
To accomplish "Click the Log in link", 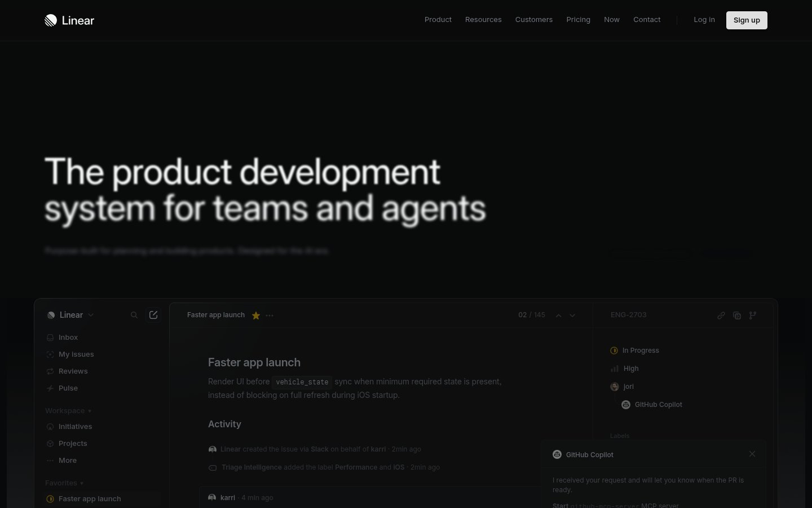I will tap(704, 20).
